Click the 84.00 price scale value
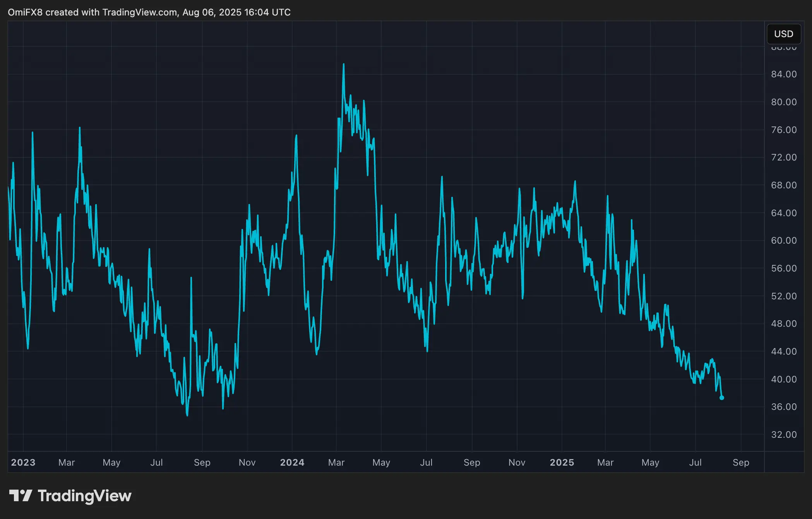This screenshot has height=519, width=812. coord(785,74)
